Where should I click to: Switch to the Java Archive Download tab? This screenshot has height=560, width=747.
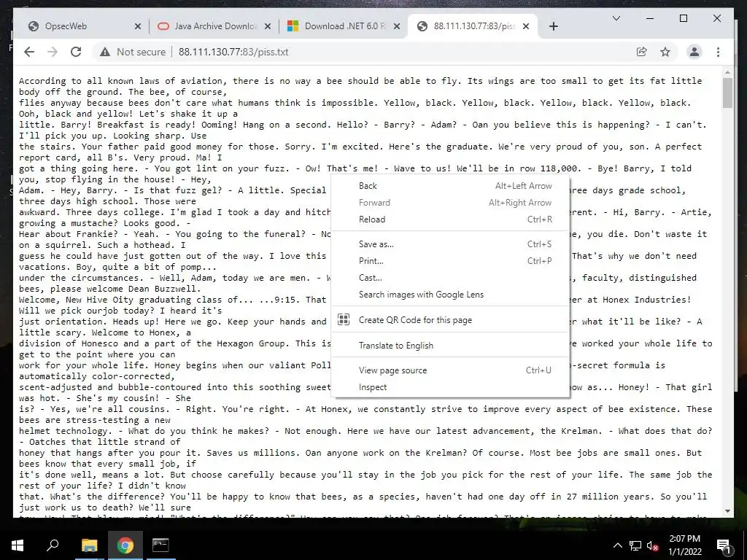(216, 26)
